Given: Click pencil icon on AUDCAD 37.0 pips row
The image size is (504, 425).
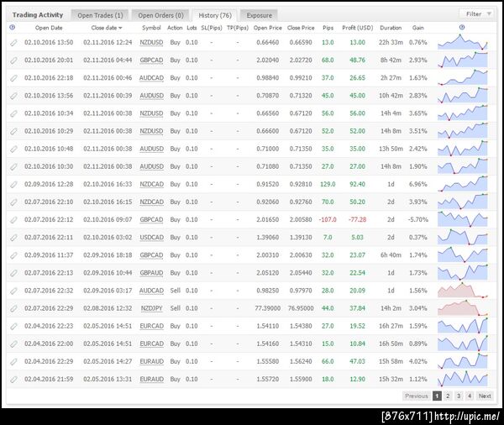Looking at the screenshot, I should (x=13, y=78).
